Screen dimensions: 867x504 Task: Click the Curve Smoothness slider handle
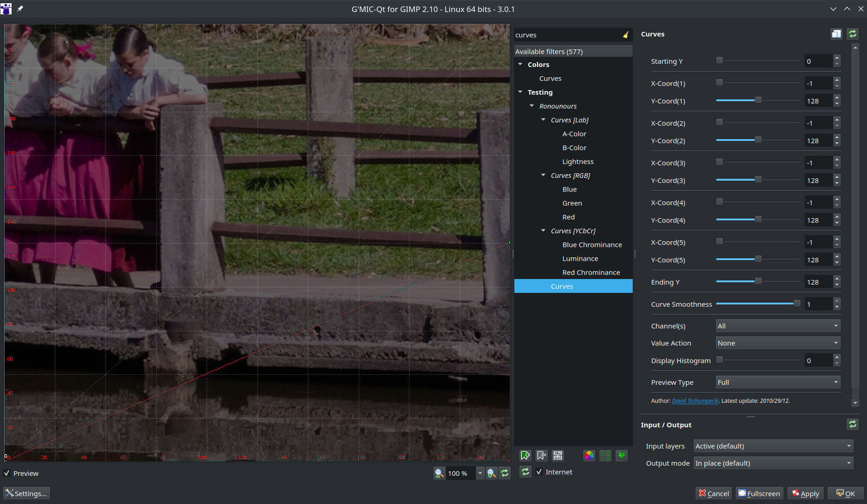(x=797, y=304)
